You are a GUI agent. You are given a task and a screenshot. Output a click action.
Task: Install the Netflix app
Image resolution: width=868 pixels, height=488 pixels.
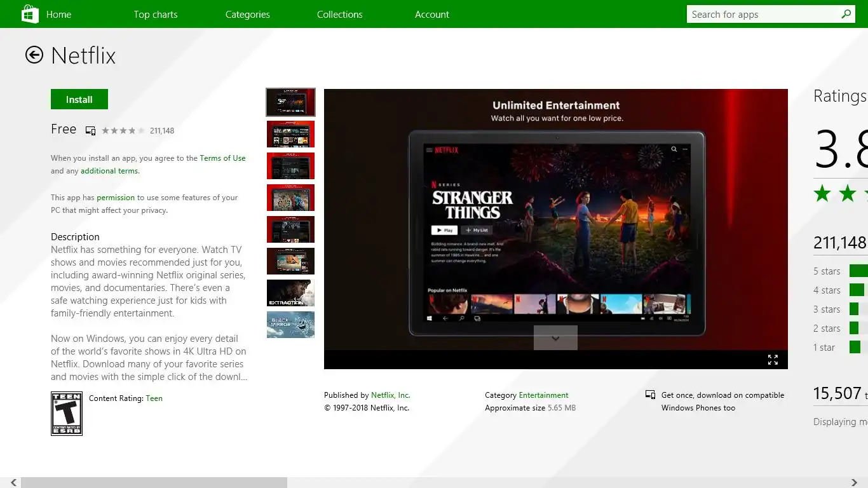79,99
